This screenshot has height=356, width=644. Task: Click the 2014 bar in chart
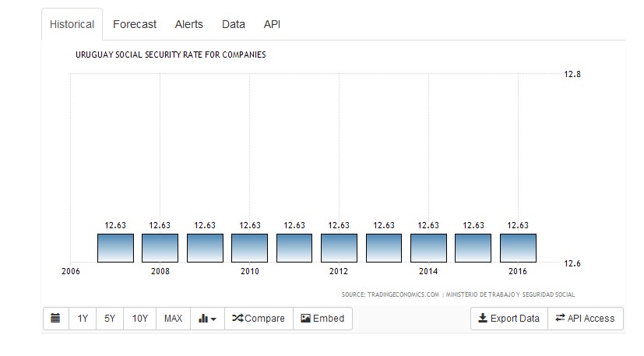pyautogui.click(x=428, y=248)
